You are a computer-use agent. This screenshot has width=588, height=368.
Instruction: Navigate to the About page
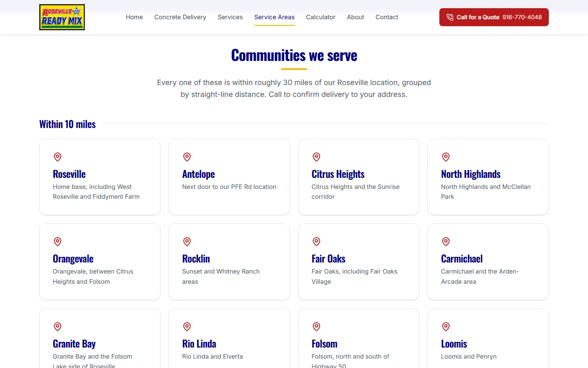click(x=356, y=17)
